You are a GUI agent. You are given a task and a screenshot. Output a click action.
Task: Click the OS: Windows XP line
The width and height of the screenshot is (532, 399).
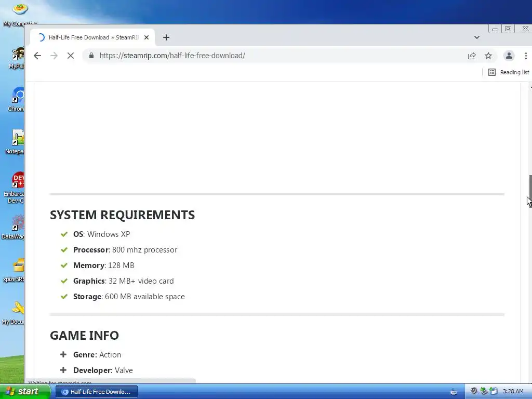tap(101, 234)
